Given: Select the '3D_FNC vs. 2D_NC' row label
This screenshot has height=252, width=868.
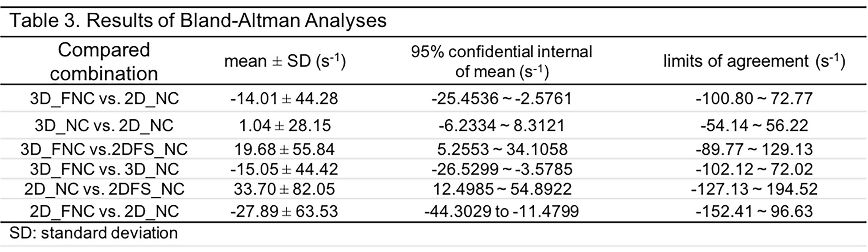Looking at the screenshot, I should point(104,99).
